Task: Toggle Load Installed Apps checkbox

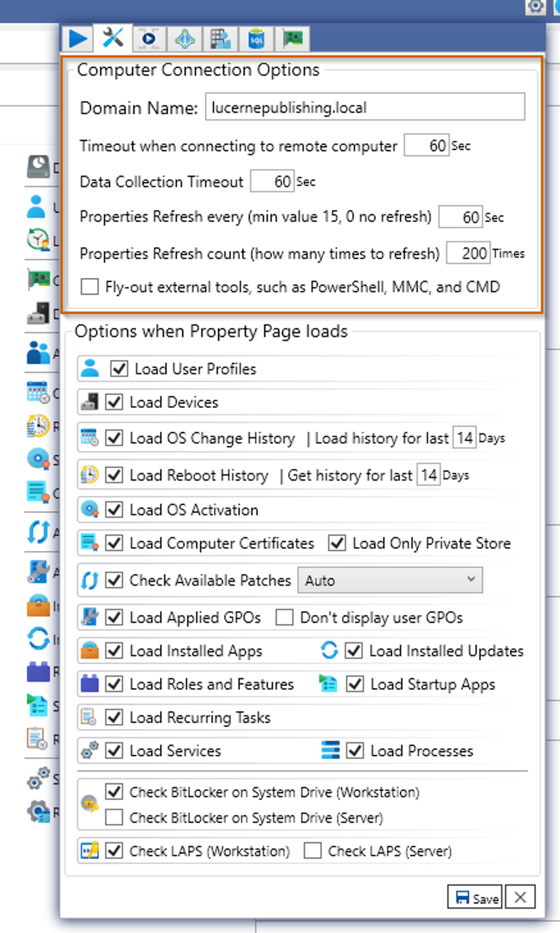Action: [114, 650]
